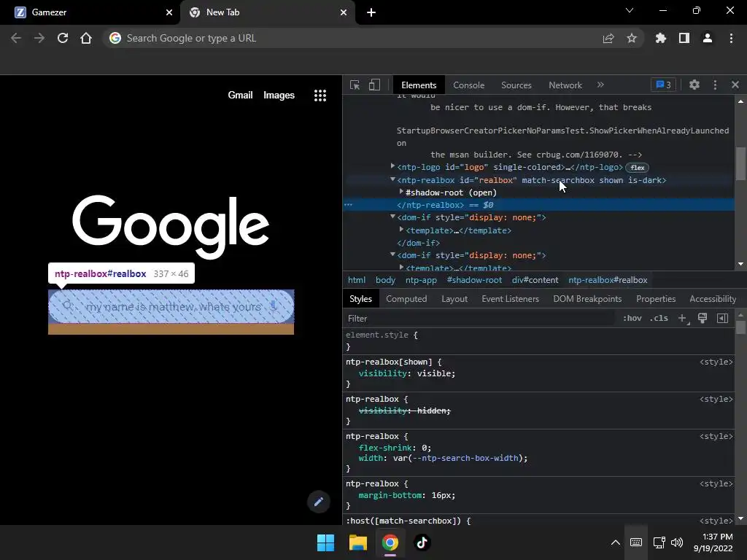
Task: Toggle the :hov element state button
Action: click(632, 318)
